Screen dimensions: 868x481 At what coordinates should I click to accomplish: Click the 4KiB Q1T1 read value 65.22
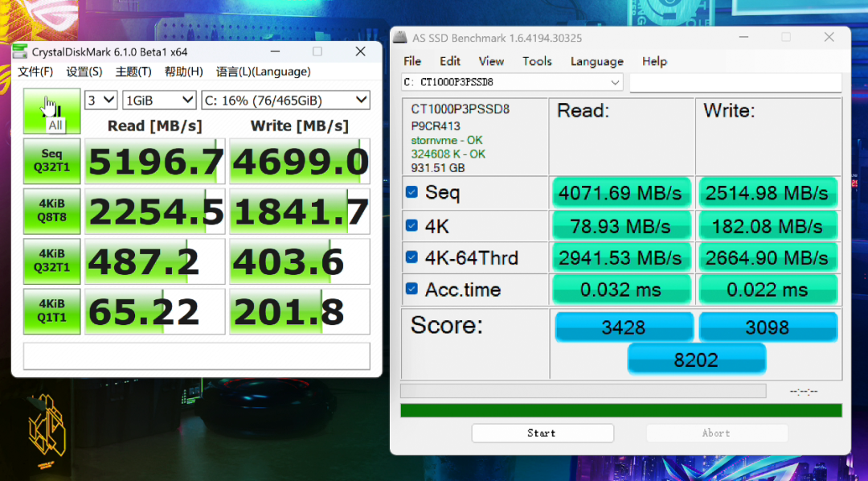(154, 311)
